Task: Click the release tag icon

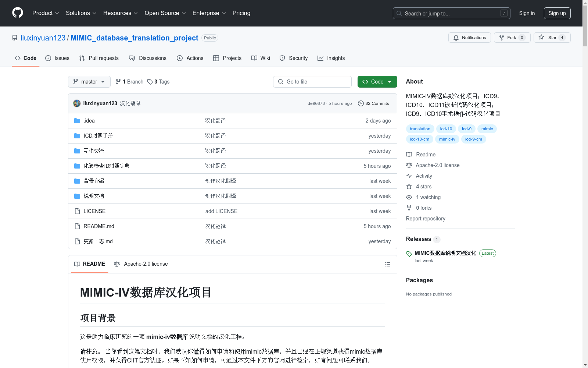Action: click(409, 254)
